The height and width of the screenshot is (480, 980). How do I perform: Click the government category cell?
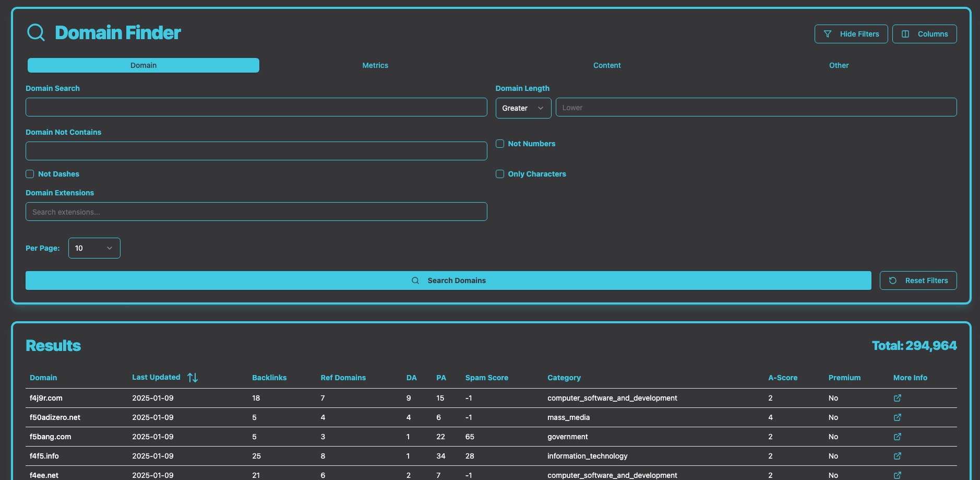click(567, 437)
